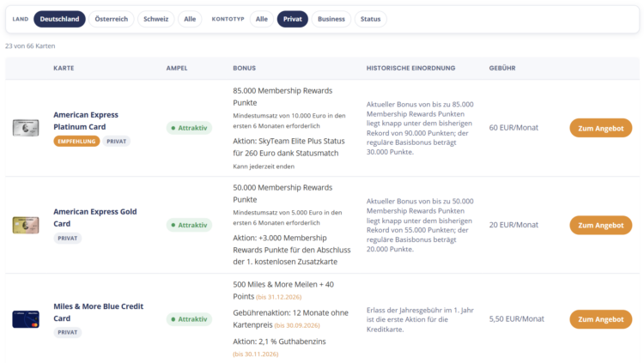Click the bis 30.11.2026 date note
This screenshot has height=363, width=644.
click(256, 354)
